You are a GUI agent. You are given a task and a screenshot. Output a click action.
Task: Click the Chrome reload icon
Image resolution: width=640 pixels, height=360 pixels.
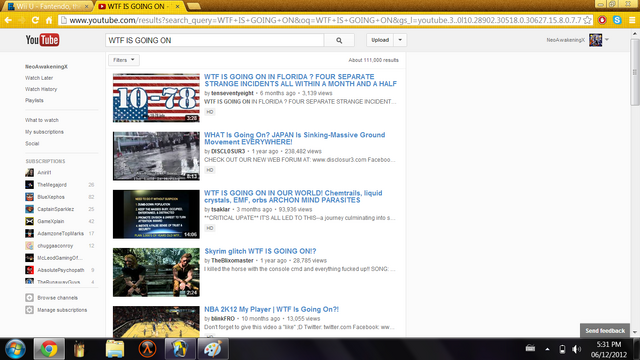point(35,20)
